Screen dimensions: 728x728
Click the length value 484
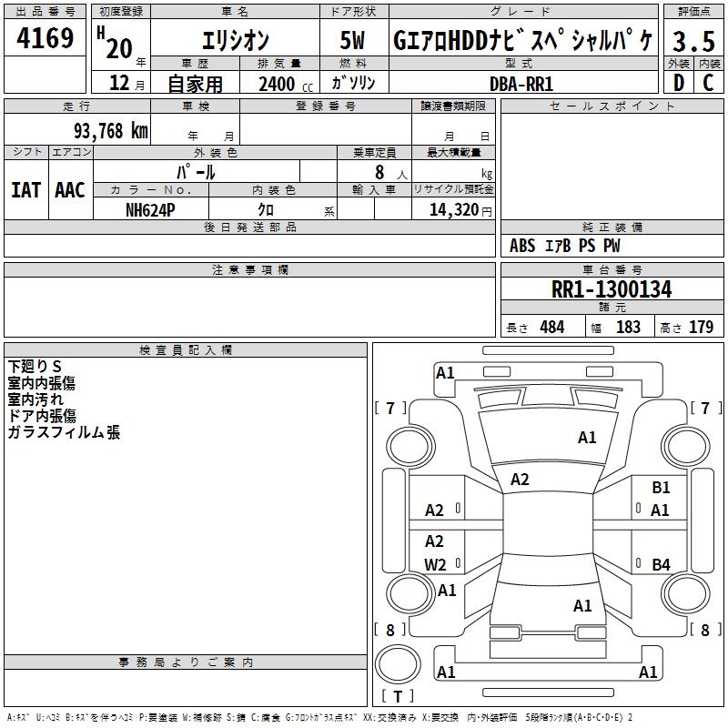(552, 327)
